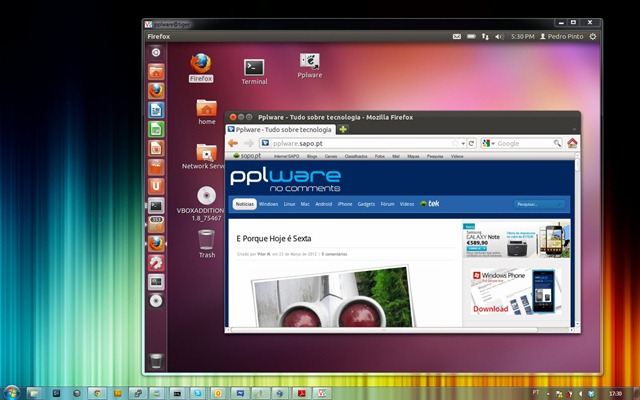The width and height of the screenshot is (640, 400).
Task: Open the Gadgets site menu item
Action: (x=366, y=204)
